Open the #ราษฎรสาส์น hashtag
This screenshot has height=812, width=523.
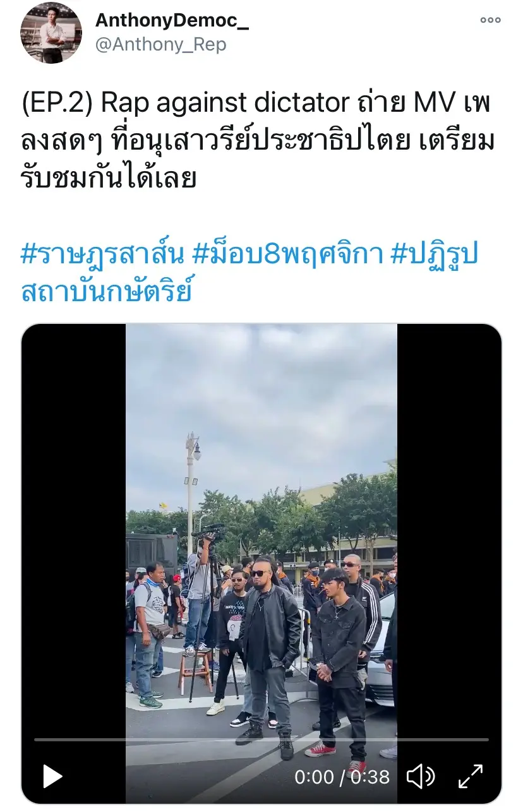click(x=102, y=256)
